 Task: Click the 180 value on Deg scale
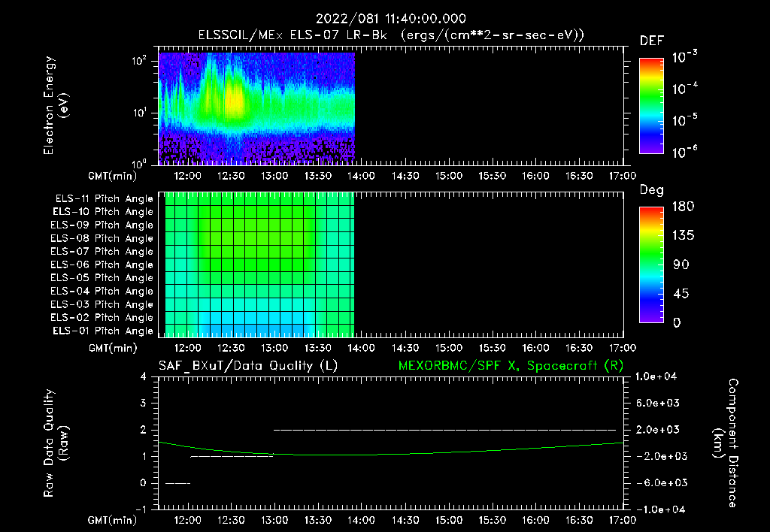click(683, 207)
